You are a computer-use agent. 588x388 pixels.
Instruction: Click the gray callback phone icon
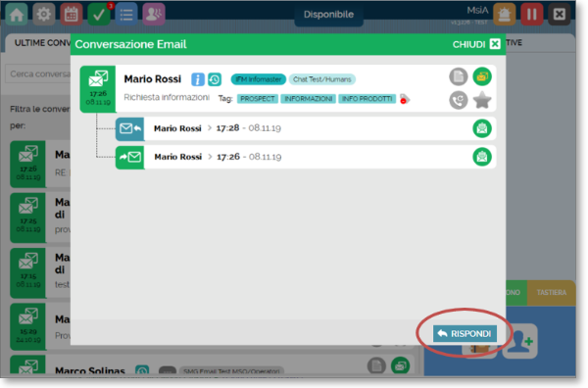[x=459, y=100]
